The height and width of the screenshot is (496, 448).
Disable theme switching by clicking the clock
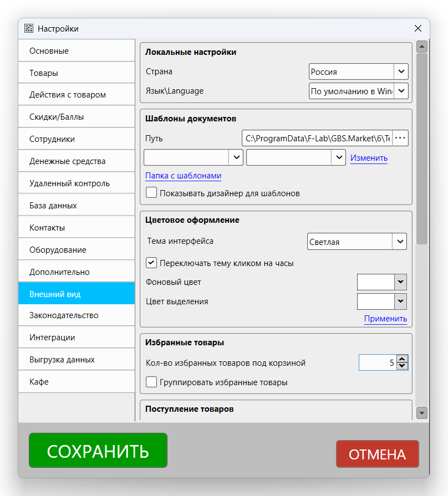(151, 263)
